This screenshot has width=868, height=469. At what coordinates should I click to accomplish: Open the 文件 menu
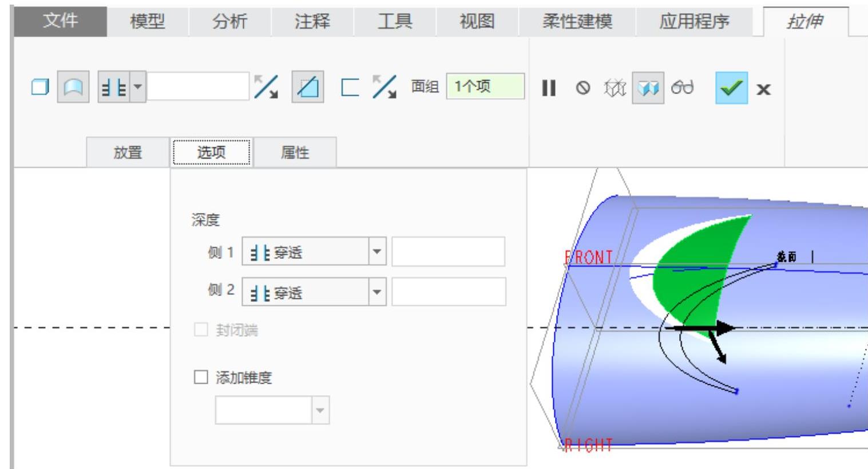(60, 22)
